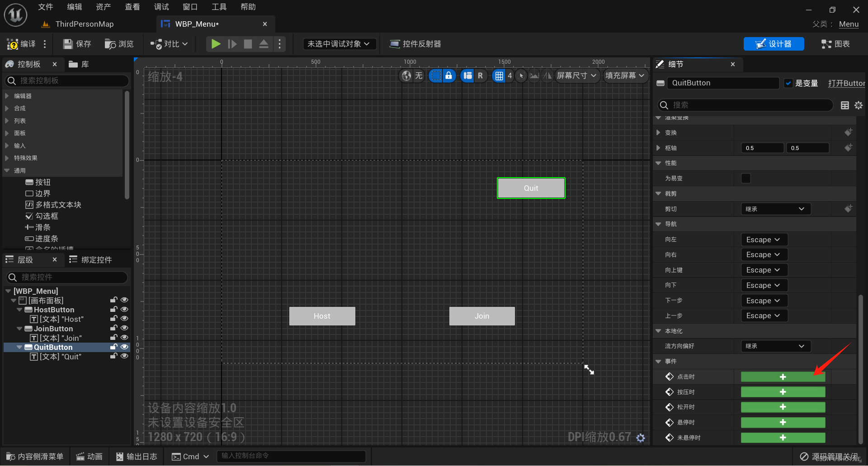Open Clipping (剪切) dropdown
Image resolution: width=868 pixels, height=466 pixels.
pyautogui.click(x=776, y=209)
